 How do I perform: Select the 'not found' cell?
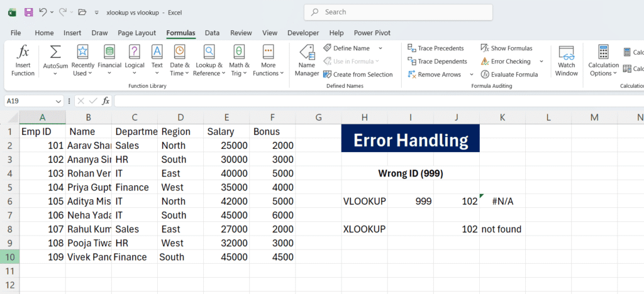[502, 229]
